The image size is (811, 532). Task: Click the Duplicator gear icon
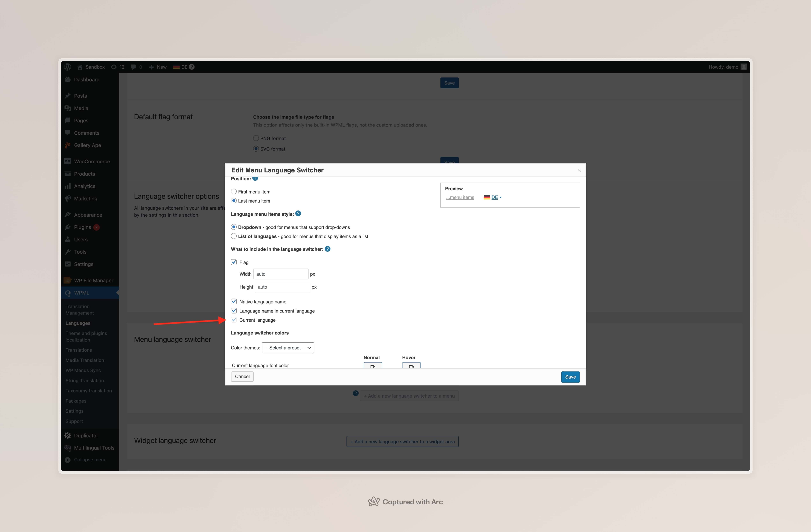pos(67,435)
